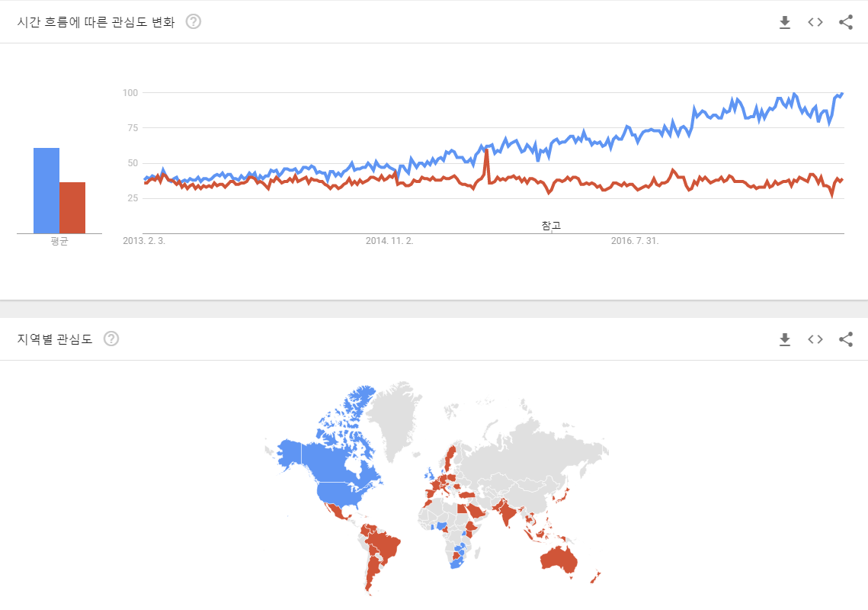Image resolution: width=868 pixels, height=610 pixels.
Task: Select Australia on the world map
Action: pos(559,559)
